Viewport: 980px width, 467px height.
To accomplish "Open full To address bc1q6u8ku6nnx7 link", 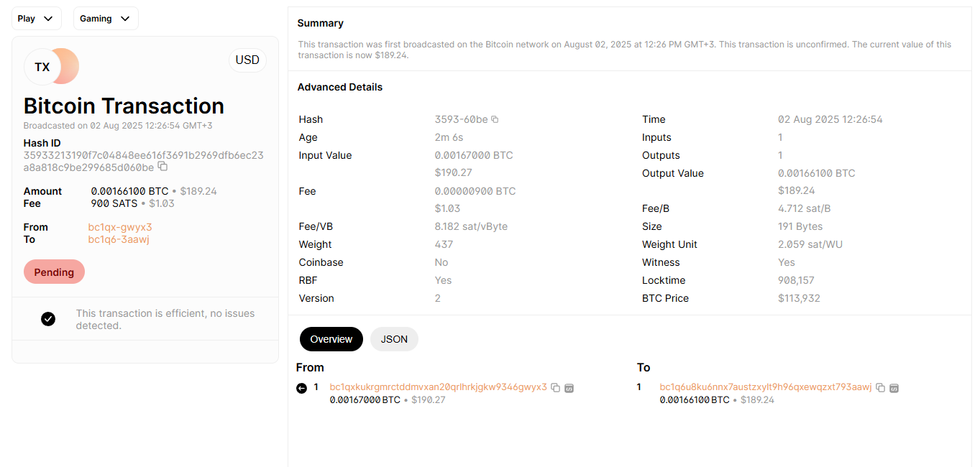I will pos(766,387).
